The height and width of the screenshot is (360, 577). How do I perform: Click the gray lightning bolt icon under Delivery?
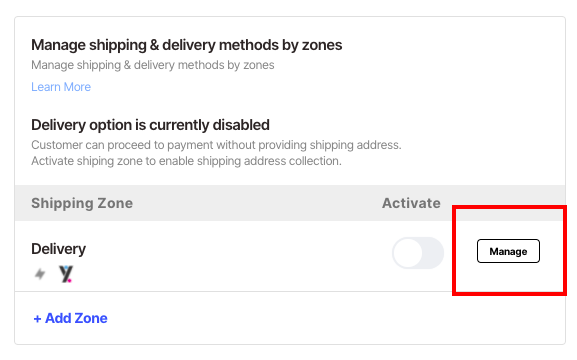point(40,274)
